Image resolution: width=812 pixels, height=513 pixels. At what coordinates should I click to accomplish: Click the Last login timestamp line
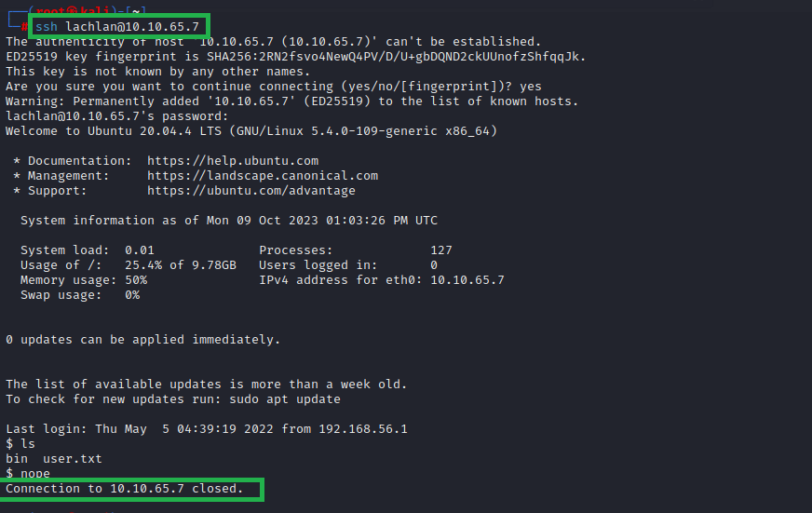click(x=207, y=429)
